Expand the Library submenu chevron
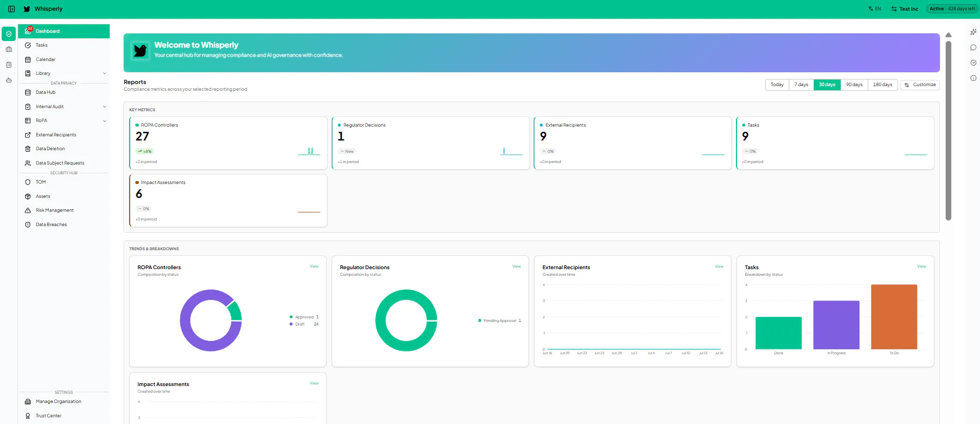 [x=105, y=73]
